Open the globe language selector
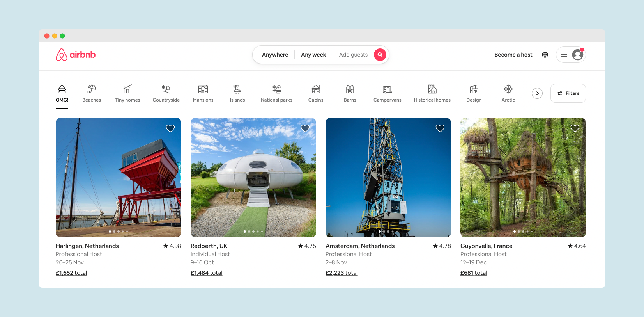The height and width of the screenshot is (317, 644). (x=545, y=55)
